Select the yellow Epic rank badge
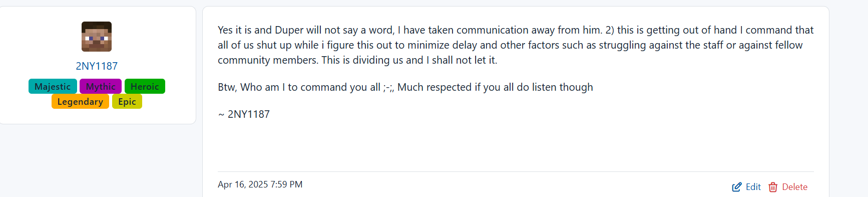 127,101
